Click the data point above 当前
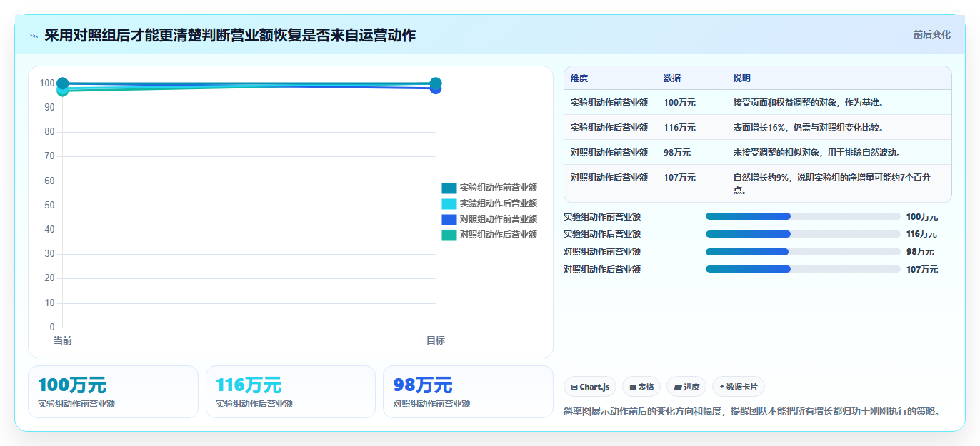This screenshot has width=980, height=446. coord(63,83)
